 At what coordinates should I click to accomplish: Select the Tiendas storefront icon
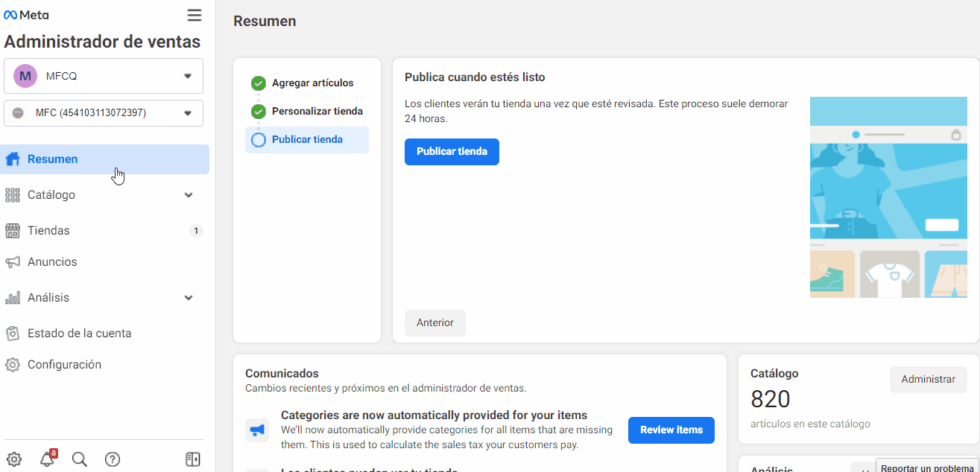point(13,230)
